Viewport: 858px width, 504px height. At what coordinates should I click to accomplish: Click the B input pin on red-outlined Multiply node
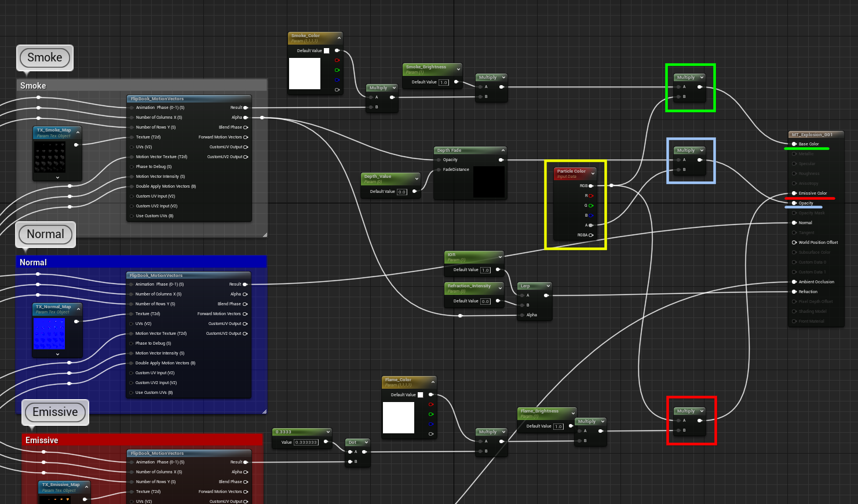point(679,430)
